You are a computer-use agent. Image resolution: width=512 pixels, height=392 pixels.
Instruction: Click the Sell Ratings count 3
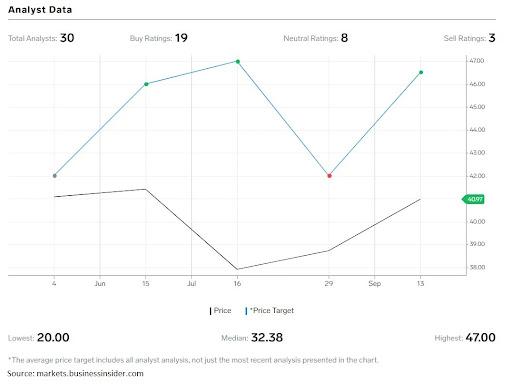click(492, 38)
